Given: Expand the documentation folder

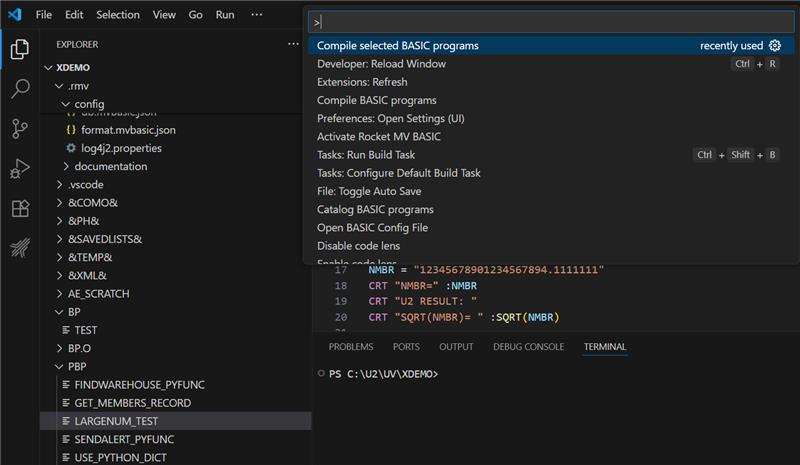Looking at the screenshot, I should click(110, 166).
